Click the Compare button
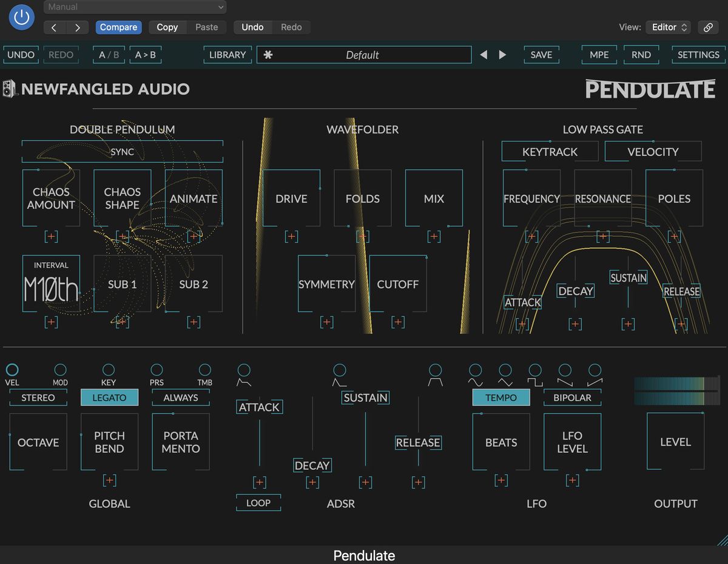 point(118,27)
